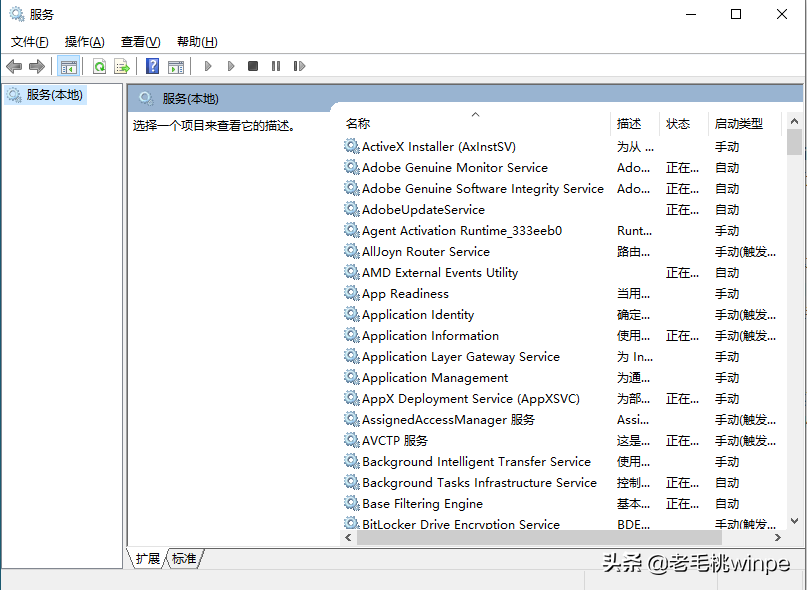This screenshot has height=590, width=807.
Task: Click the Stop Service square icon
Action: tap(253, 66)
